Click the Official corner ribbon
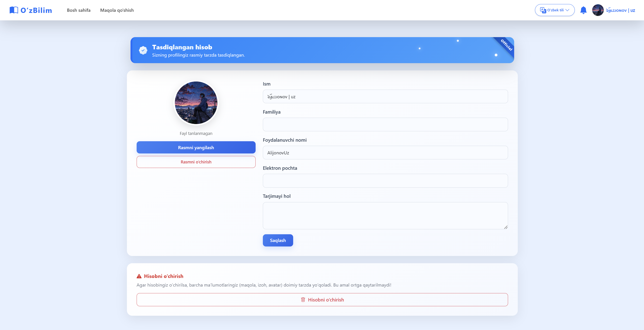 tap(506, 45)
